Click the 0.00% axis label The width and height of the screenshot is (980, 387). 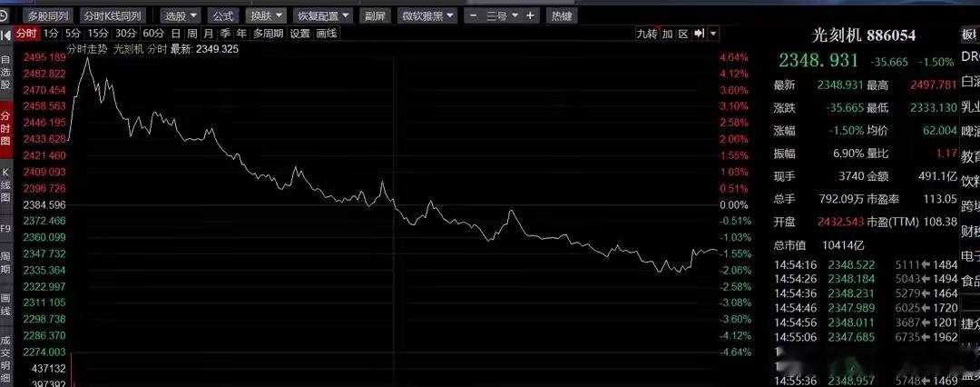[x=734, y=204]
